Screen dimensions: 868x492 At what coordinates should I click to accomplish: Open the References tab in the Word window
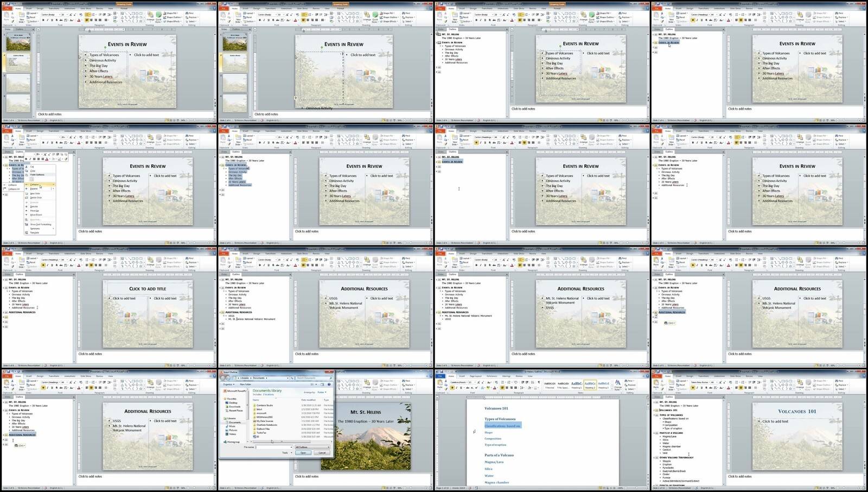click(492, 376)
